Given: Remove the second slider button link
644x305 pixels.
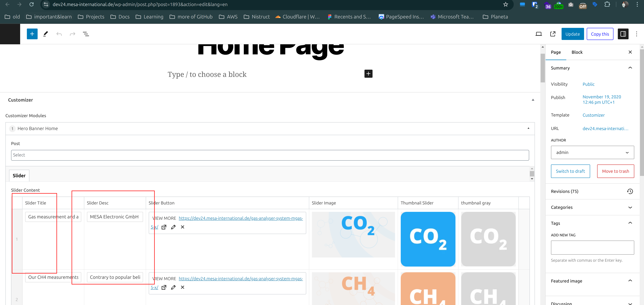Looking at the screenshot, I should [x=182, y=287].
